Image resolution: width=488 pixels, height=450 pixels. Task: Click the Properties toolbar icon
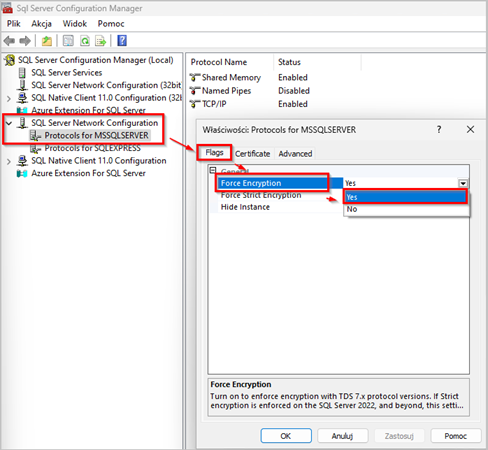tap(68, 41)
